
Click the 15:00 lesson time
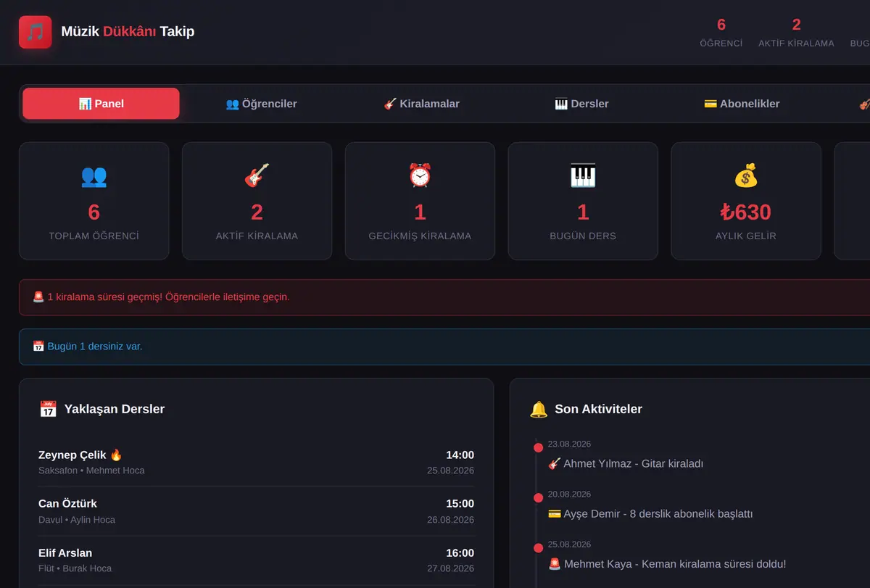460,503
